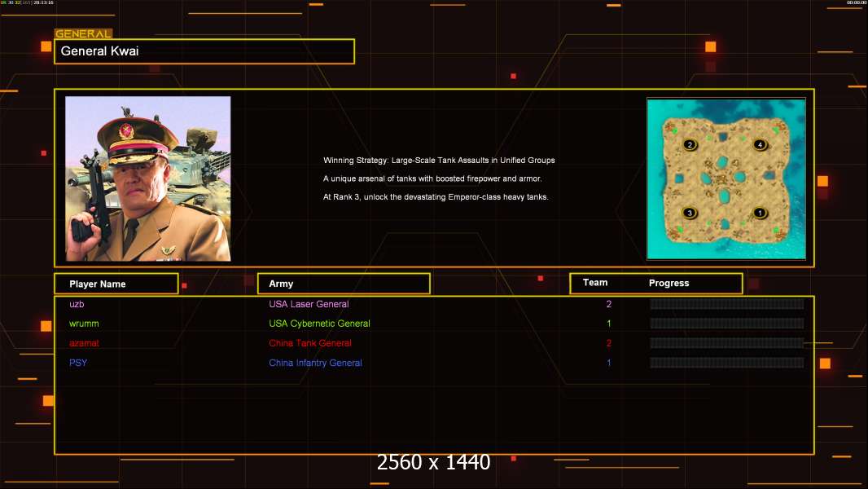The height and width of the screenshot is (489, 868).
Task: Click the loading progress bar for PSY
Action: click(x=726, y=363)
